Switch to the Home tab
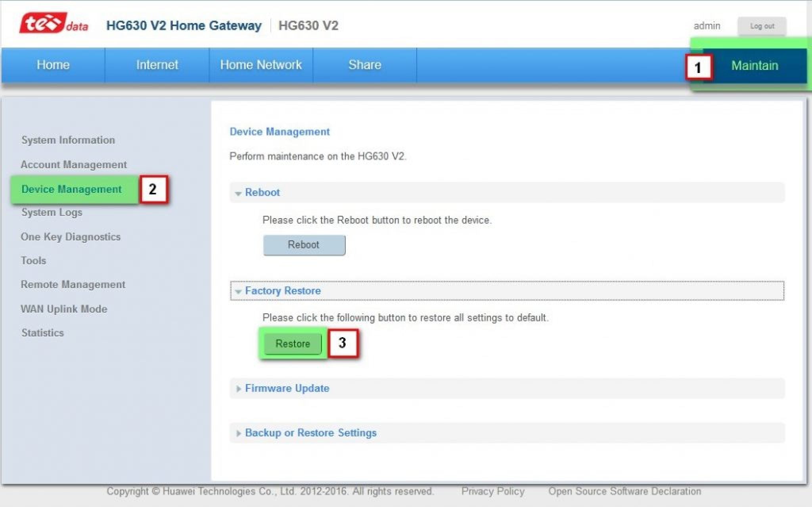 coord(52,65)
